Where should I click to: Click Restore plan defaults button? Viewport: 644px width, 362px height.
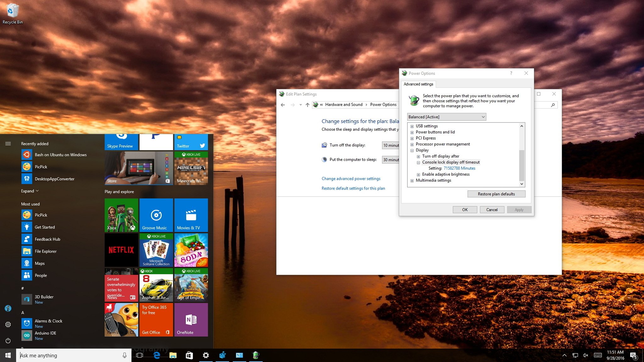(496, 194)
